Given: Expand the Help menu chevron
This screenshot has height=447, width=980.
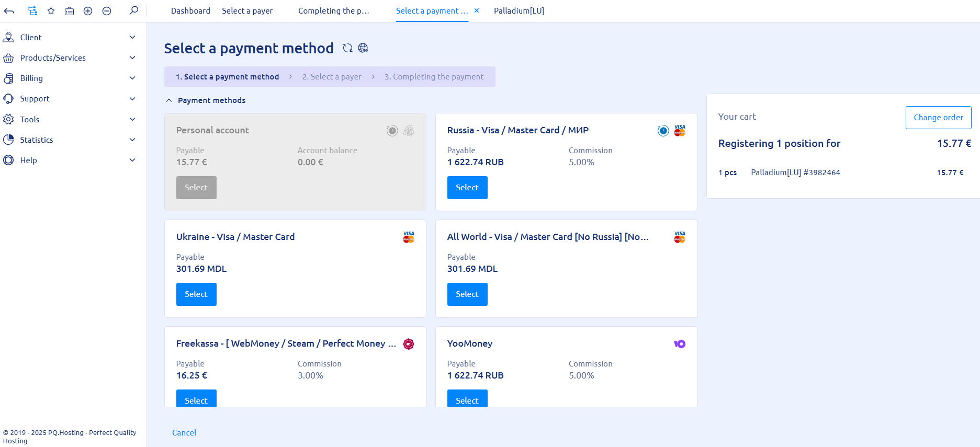Looking at the screenshot, I should 132,160.
